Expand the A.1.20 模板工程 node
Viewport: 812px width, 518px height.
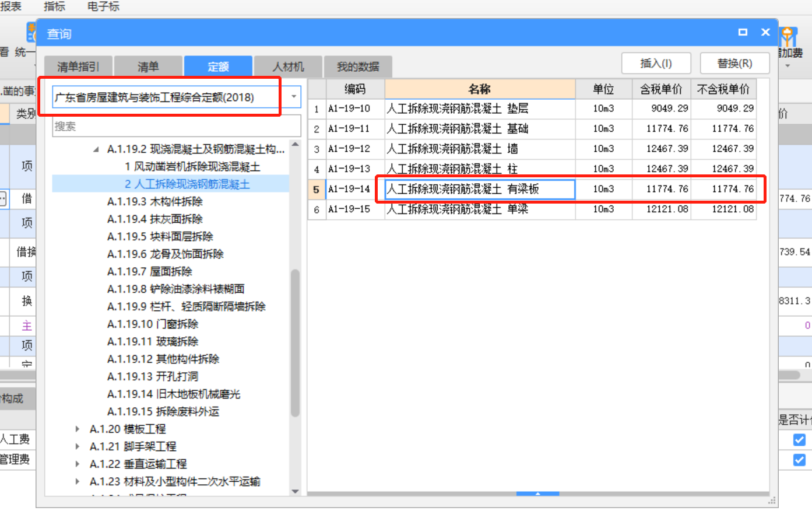78,429
